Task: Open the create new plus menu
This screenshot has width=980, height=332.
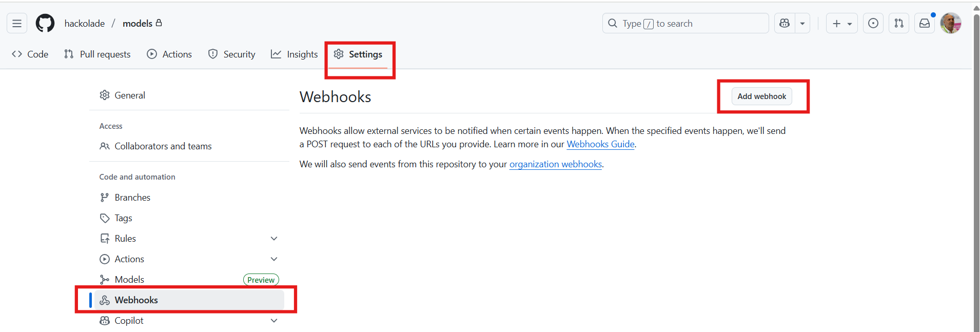Action: 842,24
